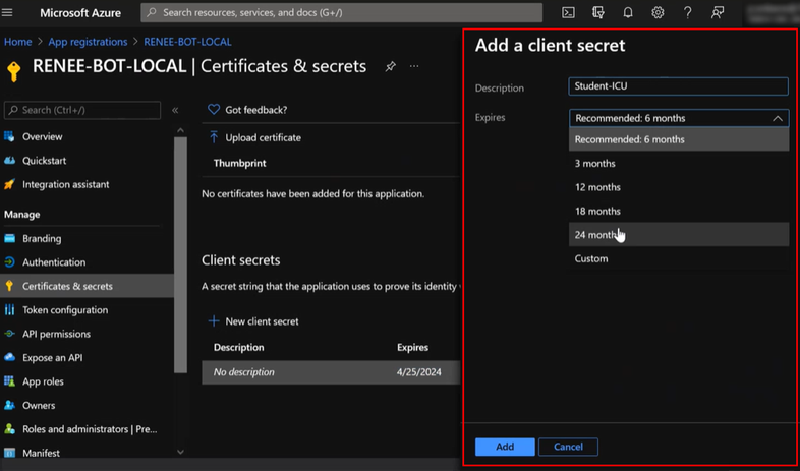Viewport: 800px width, 471px height.
Task: Click the Token configuration bars icon
Action: [9, 310]
